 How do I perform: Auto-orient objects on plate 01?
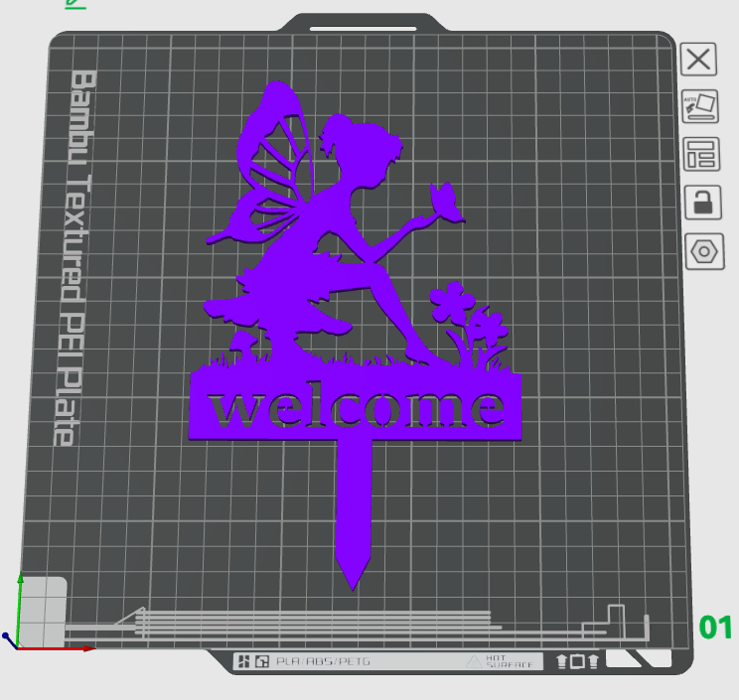(x=700, y=106)
